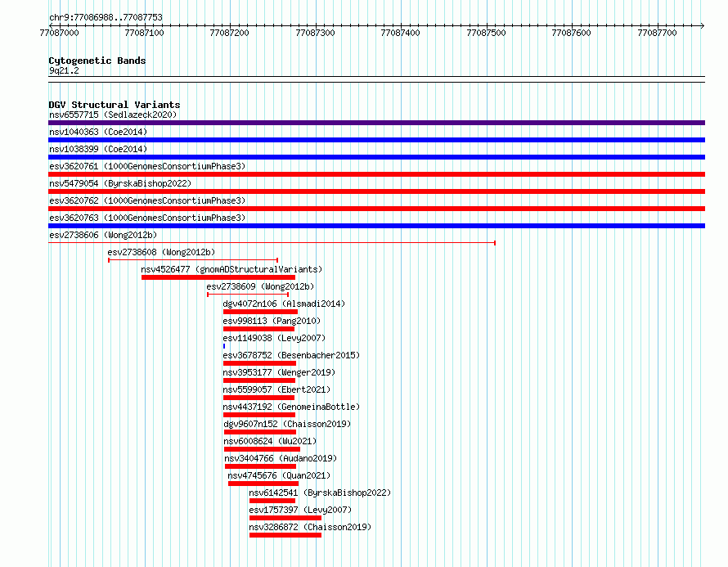Image resolution: width=728 pixels, height=567 pixels.
Task: Open esv1149038 (Levy2007) variant label
Action: (274, 338)
